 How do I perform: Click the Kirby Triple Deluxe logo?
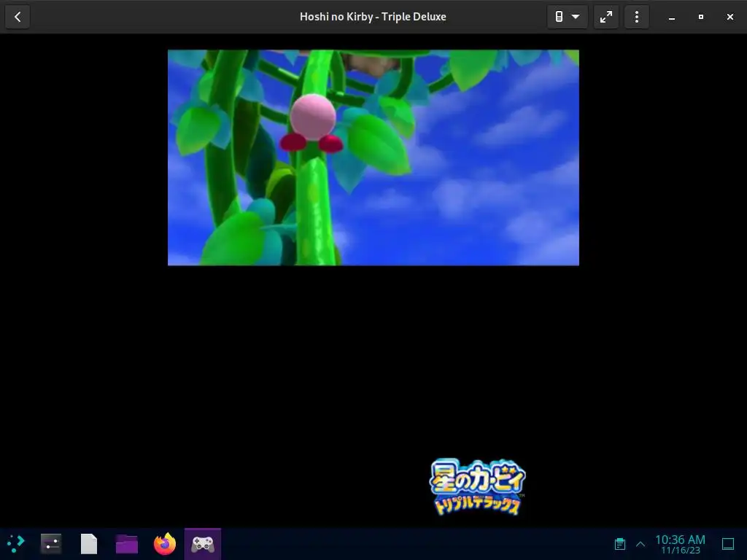(477, 486)
